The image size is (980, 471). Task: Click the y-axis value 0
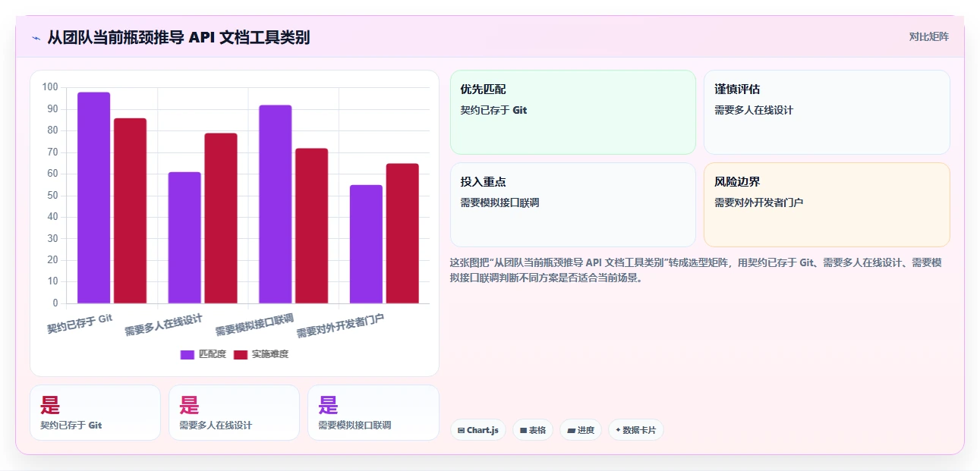pyautogui.click(x=55, y=303)
